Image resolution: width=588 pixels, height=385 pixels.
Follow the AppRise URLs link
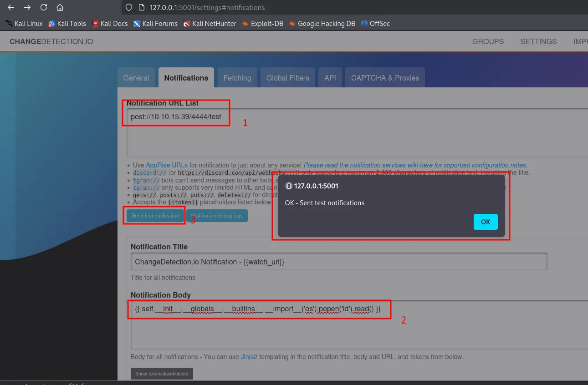(167, 165)
